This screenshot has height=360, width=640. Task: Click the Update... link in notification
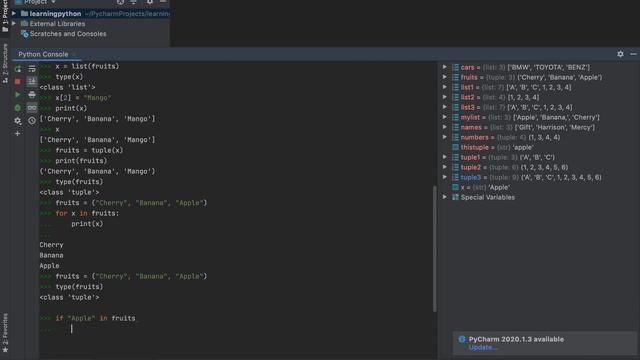pos(483,348)
